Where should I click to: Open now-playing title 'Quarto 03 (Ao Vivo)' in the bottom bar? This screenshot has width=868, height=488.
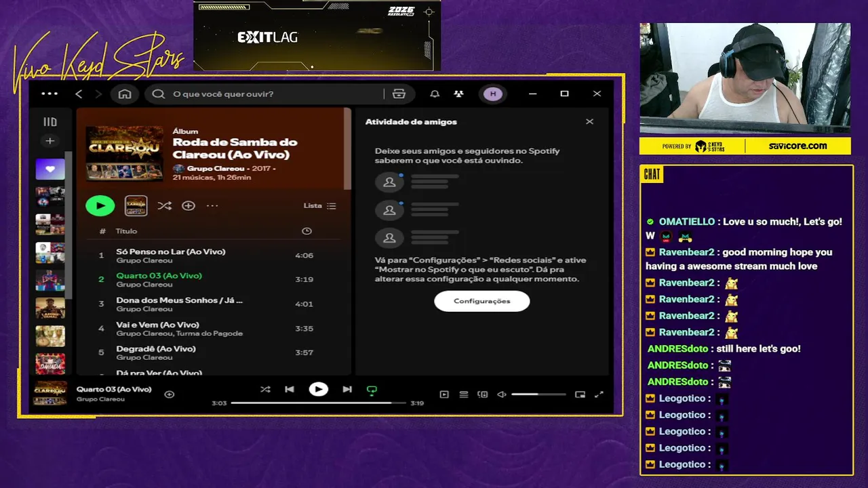114,389
